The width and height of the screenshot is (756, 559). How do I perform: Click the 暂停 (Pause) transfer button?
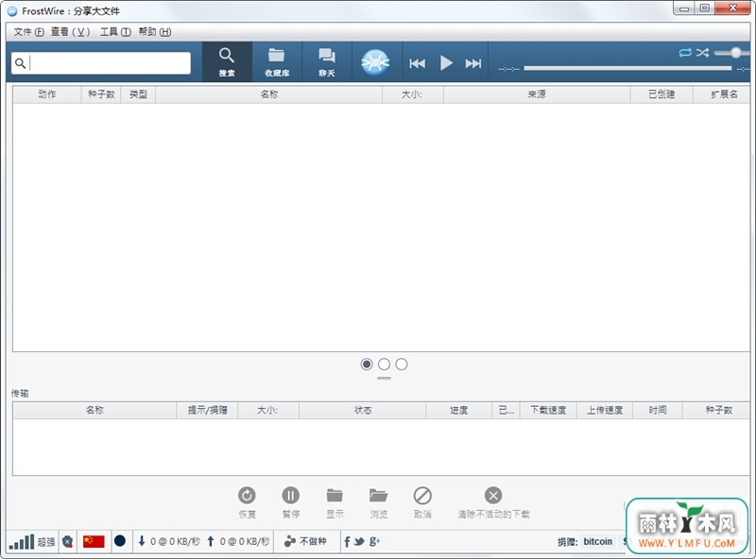291,501
